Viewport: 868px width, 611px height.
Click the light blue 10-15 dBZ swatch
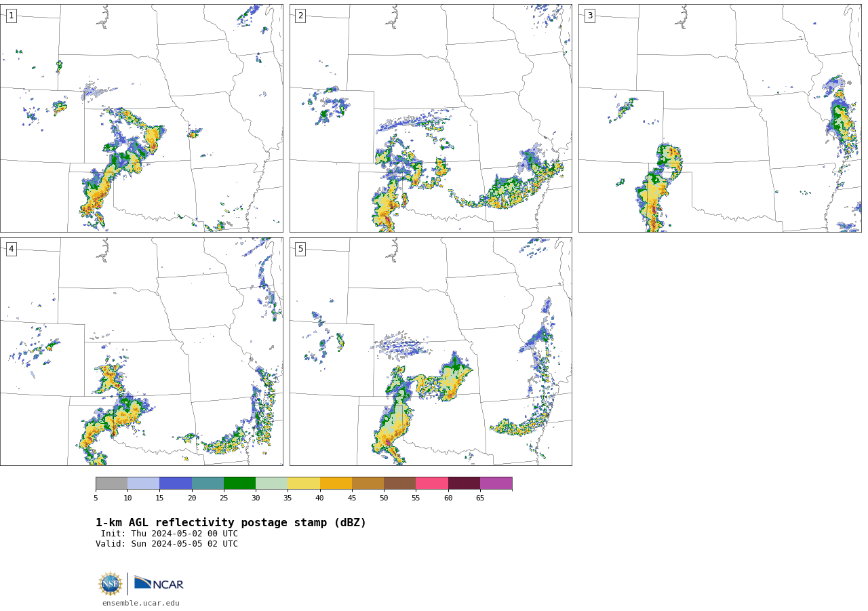point(143,484)
